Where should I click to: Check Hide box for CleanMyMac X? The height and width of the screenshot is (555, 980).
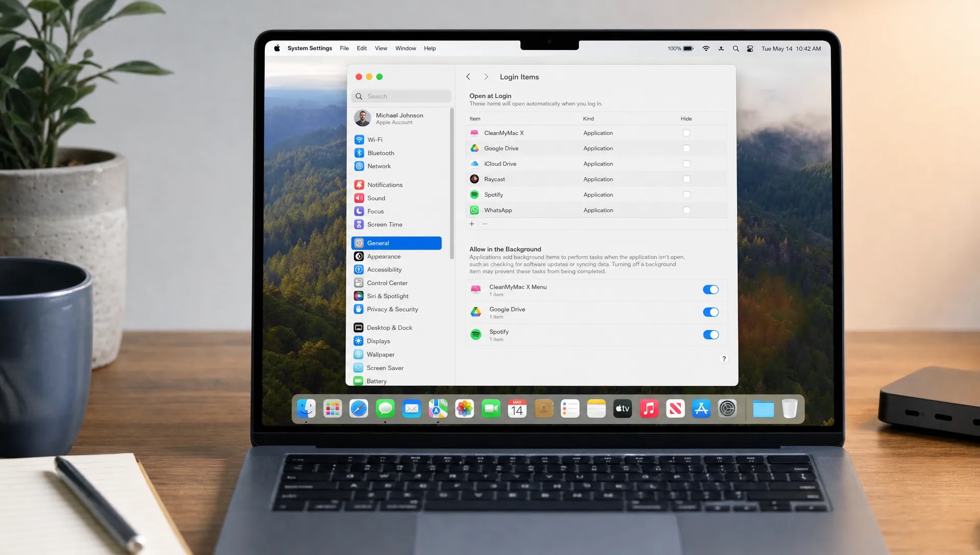(687, 133)
